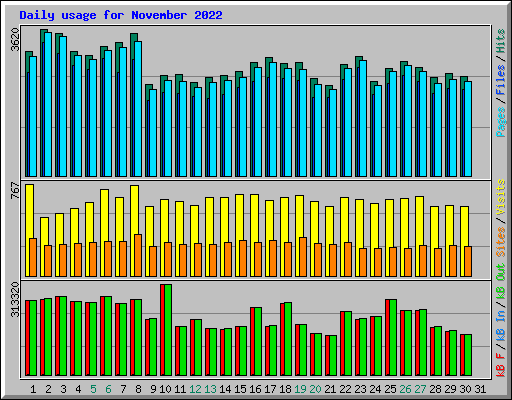
Task: Click the 767 axis value label
Action: [x=15, y=190]
